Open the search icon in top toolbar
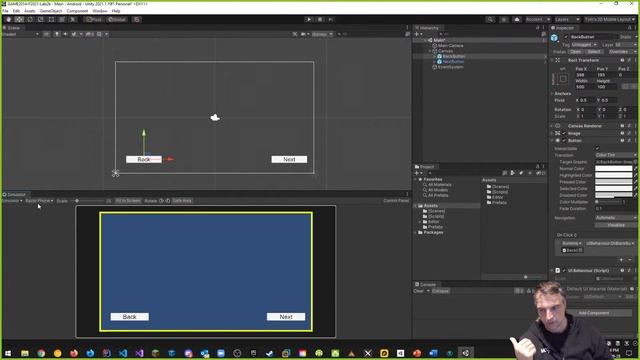Viewport: 640px width, 360px height. pyautogui.click(x=490, y=20)
